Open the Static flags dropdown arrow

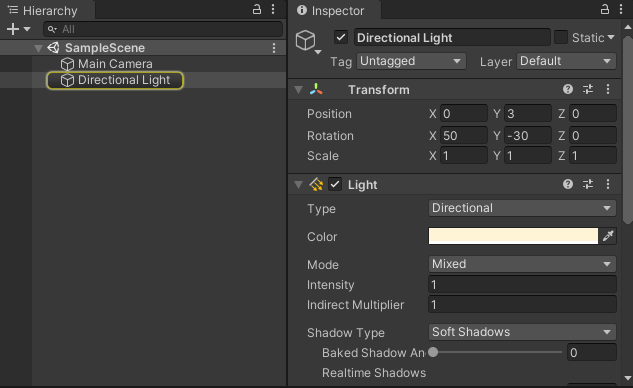click(x=611, y=37)
